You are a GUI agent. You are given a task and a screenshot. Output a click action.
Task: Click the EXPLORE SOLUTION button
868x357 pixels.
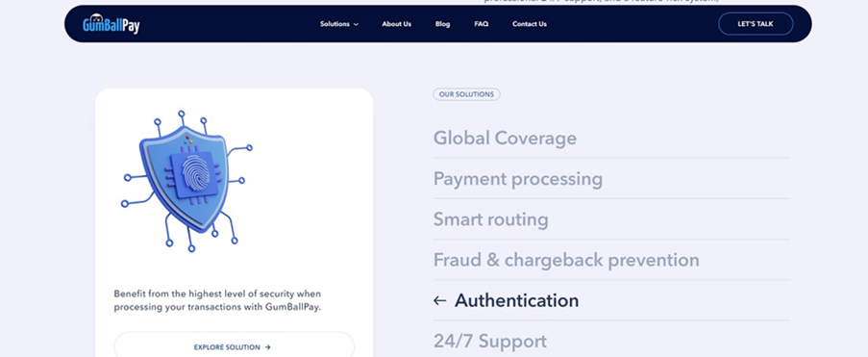coord(235,347)
